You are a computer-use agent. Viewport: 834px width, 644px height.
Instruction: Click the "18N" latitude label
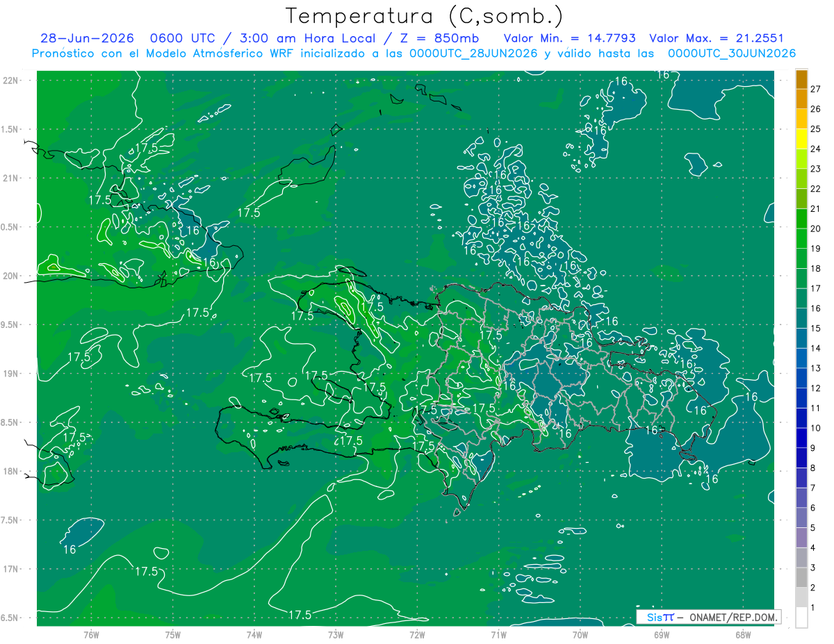point(11,471)
